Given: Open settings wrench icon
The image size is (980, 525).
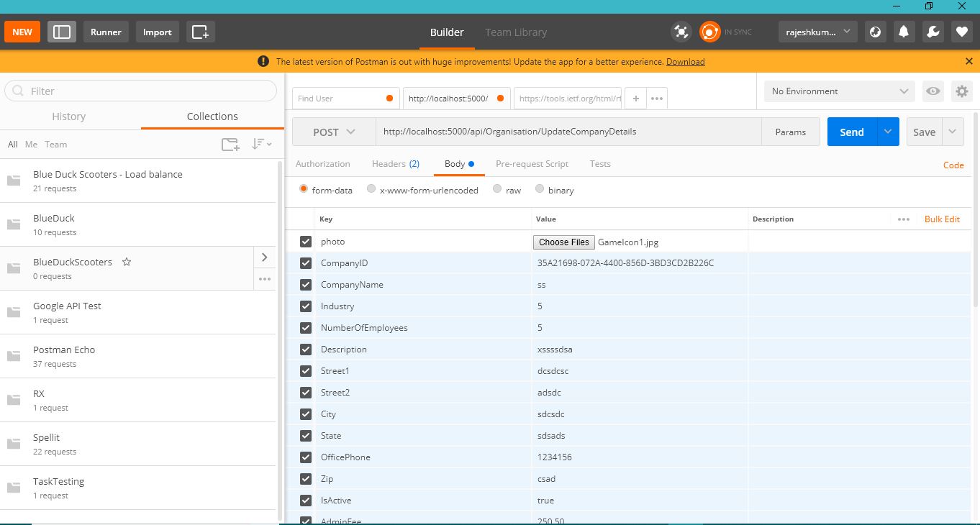Looking at the screenshot, I should pos(933,32).
